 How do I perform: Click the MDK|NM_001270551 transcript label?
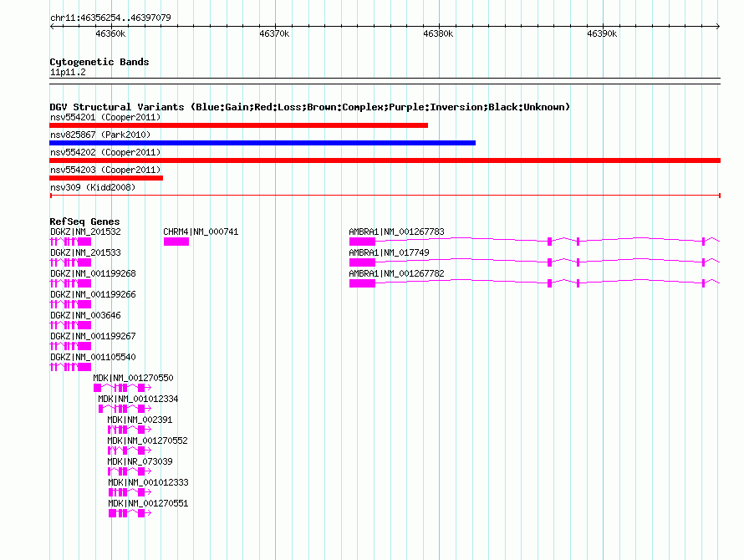(x=148, y=503)
